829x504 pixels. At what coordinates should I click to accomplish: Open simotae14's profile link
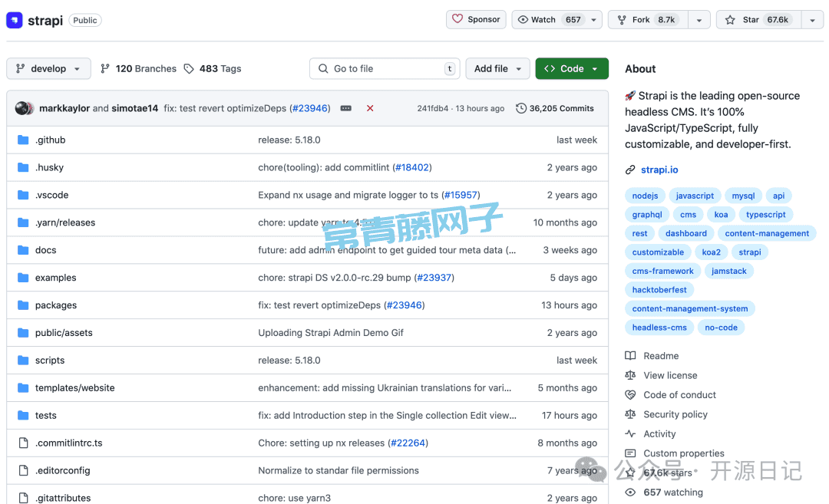135,108
